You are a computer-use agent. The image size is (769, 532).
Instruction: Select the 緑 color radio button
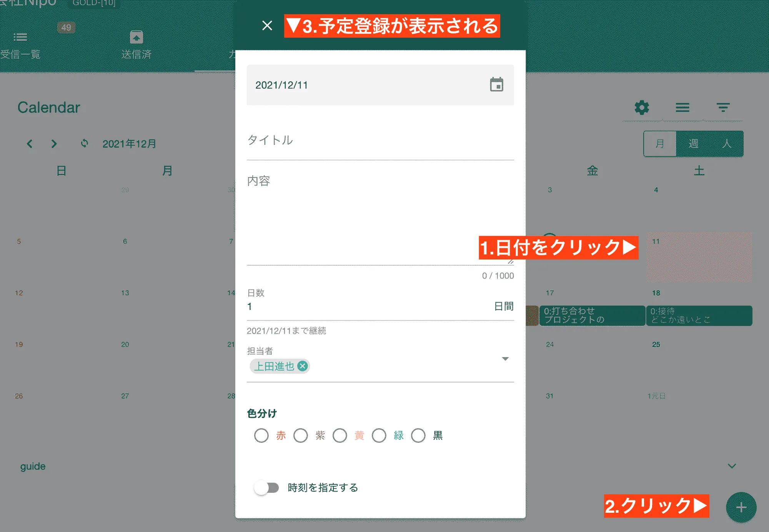379,436
